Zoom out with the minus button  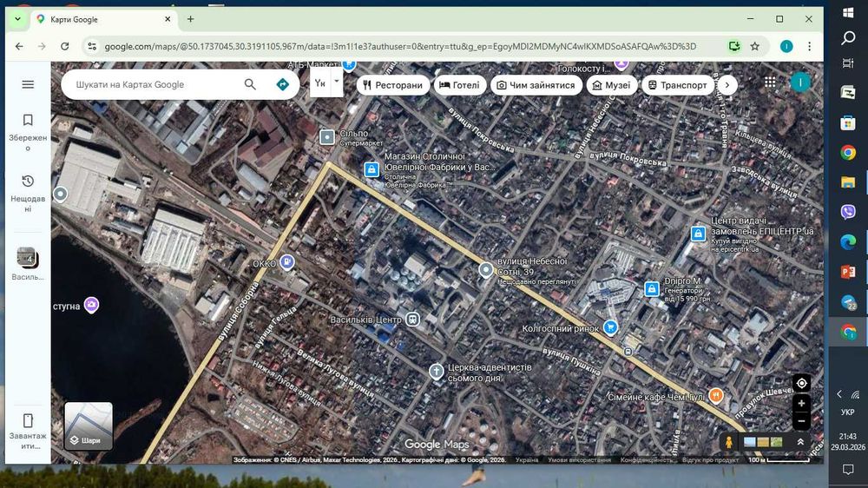[x=801, y=421]
